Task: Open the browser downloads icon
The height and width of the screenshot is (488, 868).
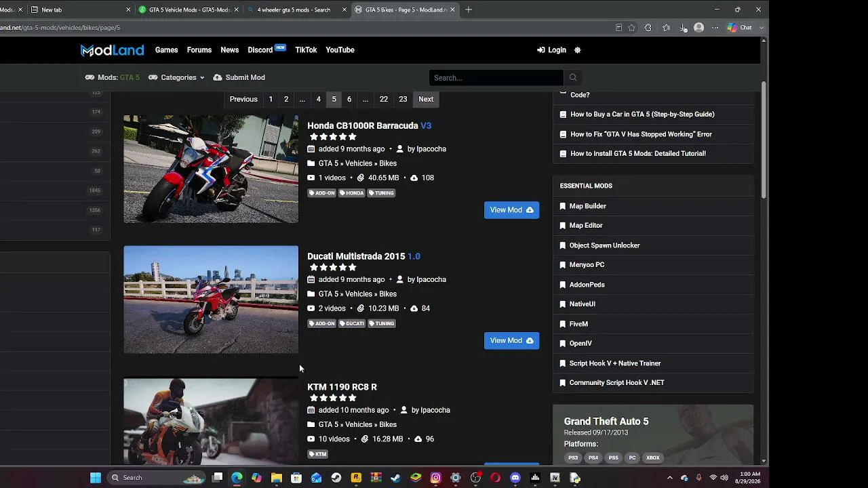Action: (683, 28)
